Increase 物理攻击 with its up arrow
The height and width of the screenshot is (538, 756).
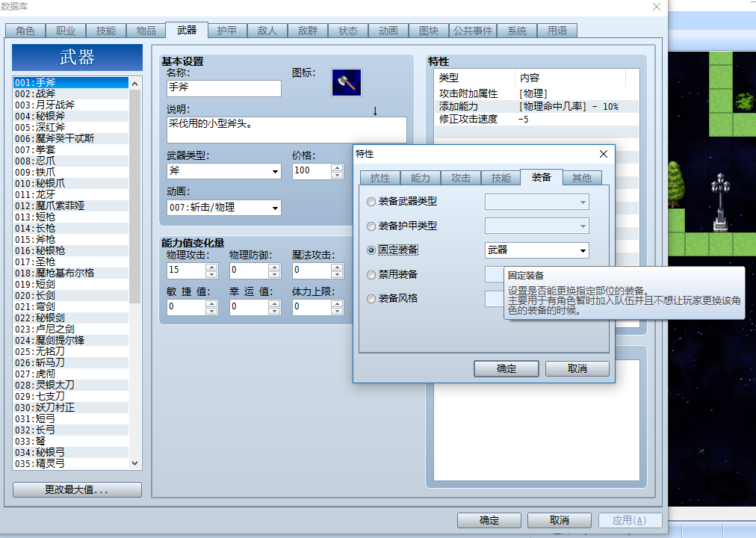point(211,267)
